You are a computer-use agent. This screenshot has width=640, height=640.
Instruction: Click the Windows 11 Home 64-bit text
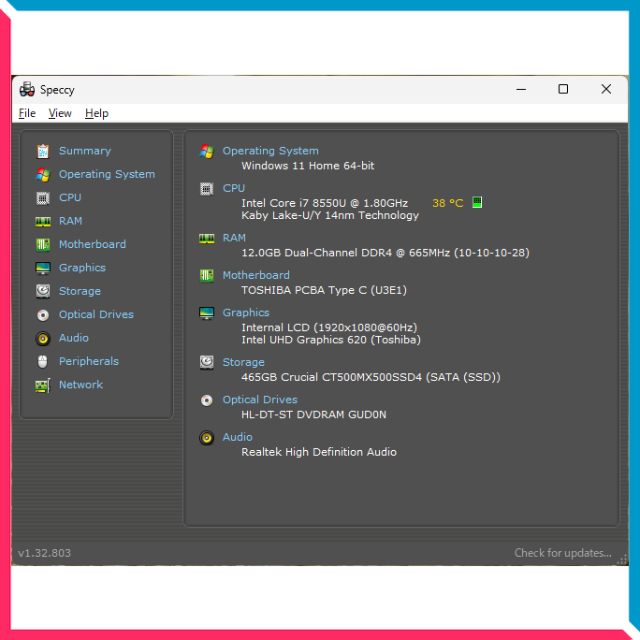pyautogui.click(x=308, y=166)
